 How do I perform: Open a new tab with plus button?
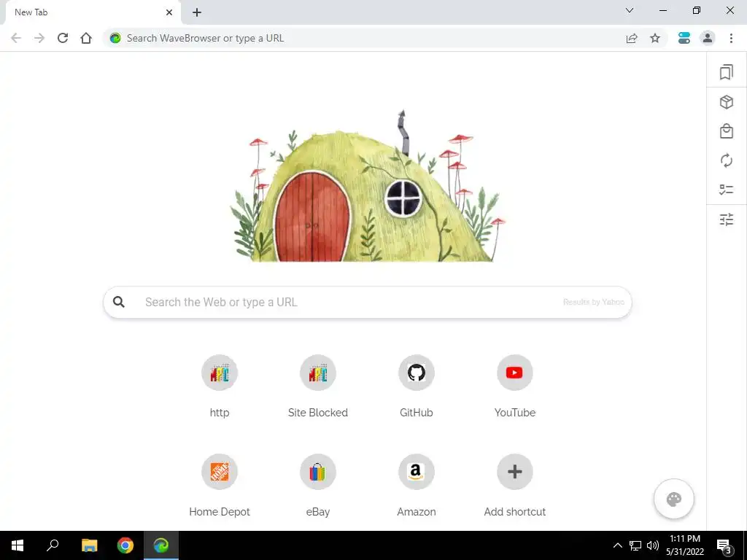pyautogui.click(x=197, y=12)
